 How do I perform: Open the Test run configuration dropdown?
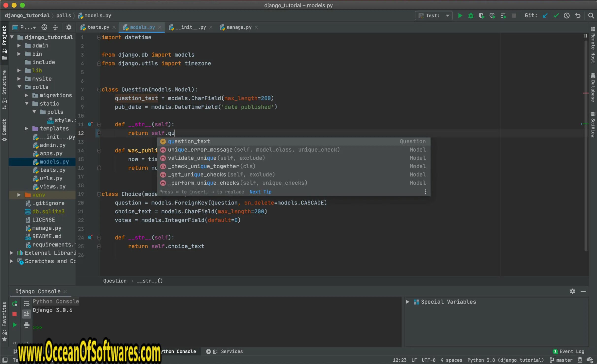click(x=433, y=16)
